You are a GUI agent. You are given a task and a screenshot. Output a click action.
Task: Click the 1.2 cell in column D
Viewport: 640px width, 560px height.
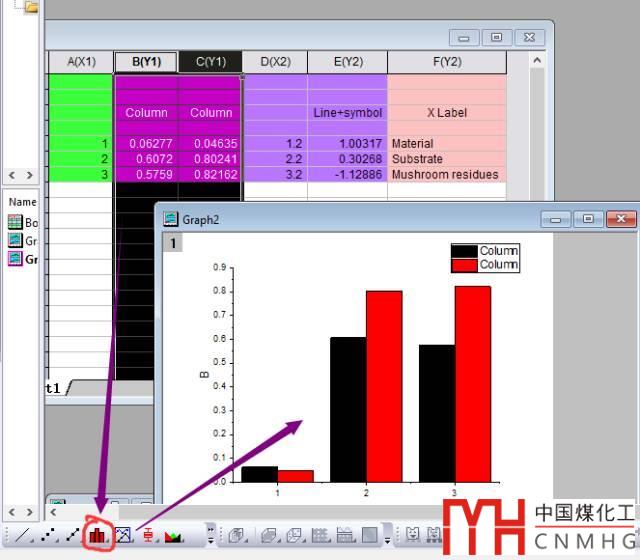point(275,143)
